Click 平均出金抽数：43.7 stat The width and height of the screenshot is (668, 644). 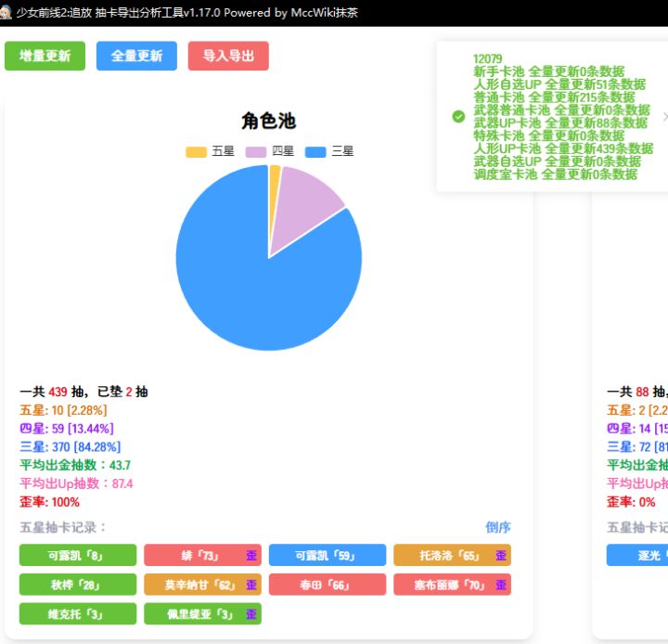(x=75, y=465)
